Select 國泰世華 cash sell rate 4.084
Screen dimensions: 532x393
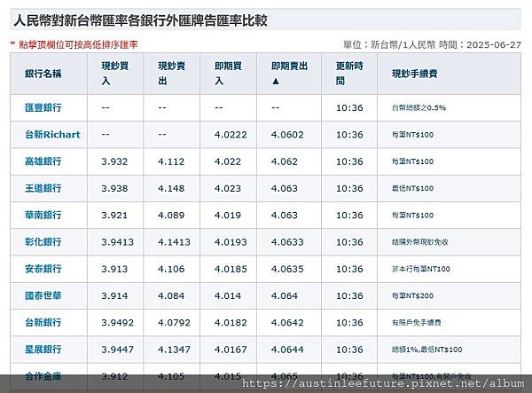pos(171,295)
